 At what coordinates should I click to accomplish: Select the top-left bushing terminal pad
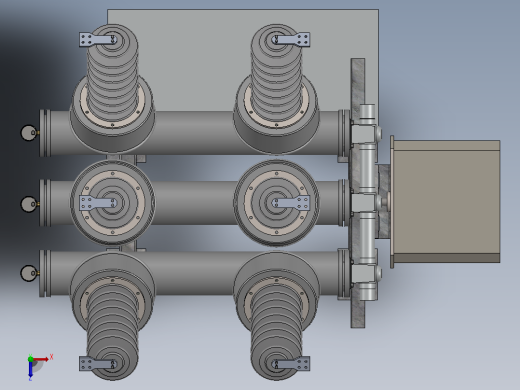click(97, 40)
